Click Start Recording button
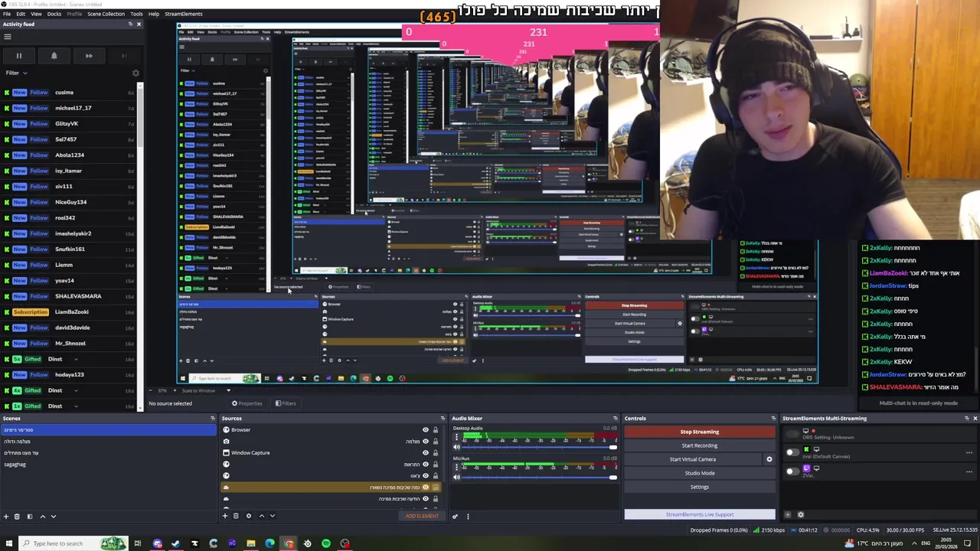This screenshot has width=980, height=551. [x=700, y=445]
